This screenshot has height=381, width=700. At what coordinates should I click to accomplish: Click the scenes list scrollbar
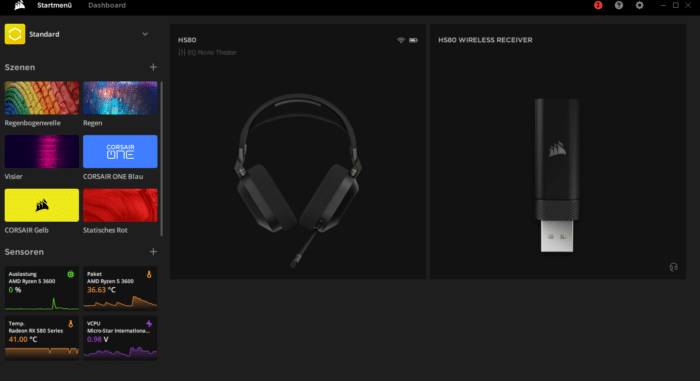[161, 159]
